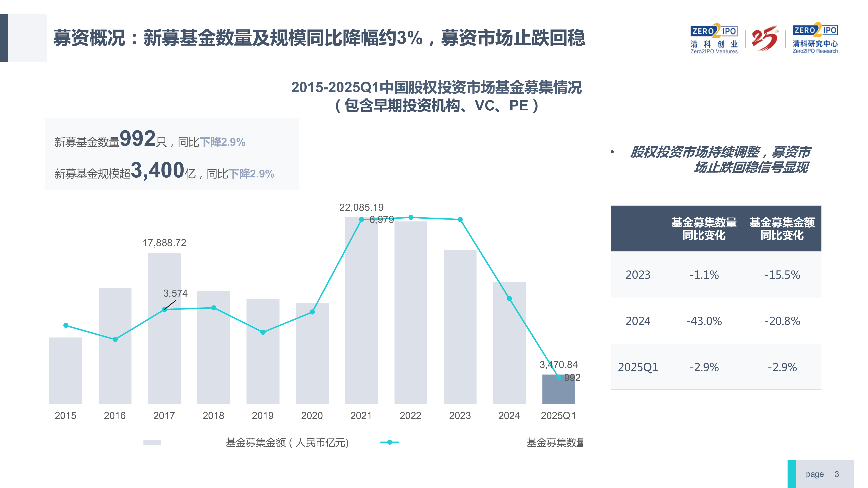
Task: Click legend text 基金募集金额（人民币亿元)
Action: click(x=288, y=442)
